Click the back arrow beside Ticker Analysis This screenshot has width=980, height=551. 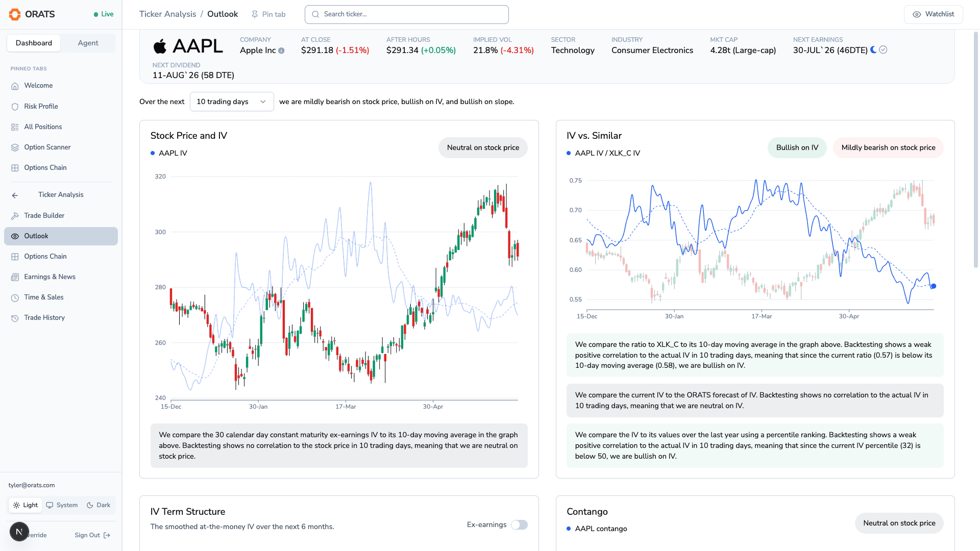tap(15, 195)
